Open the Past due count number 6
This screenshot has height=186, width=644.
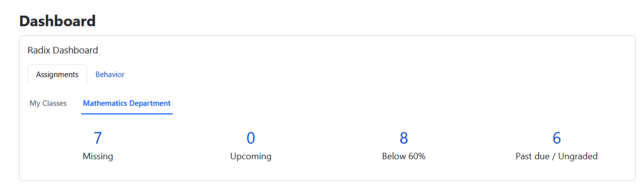click(557, 138)
